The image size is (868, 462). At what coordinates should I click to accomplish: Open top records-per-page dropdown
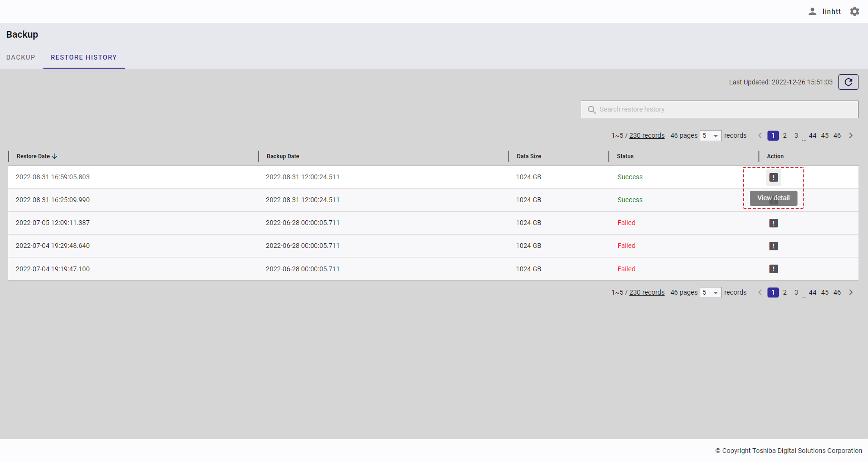click(710, 136)
